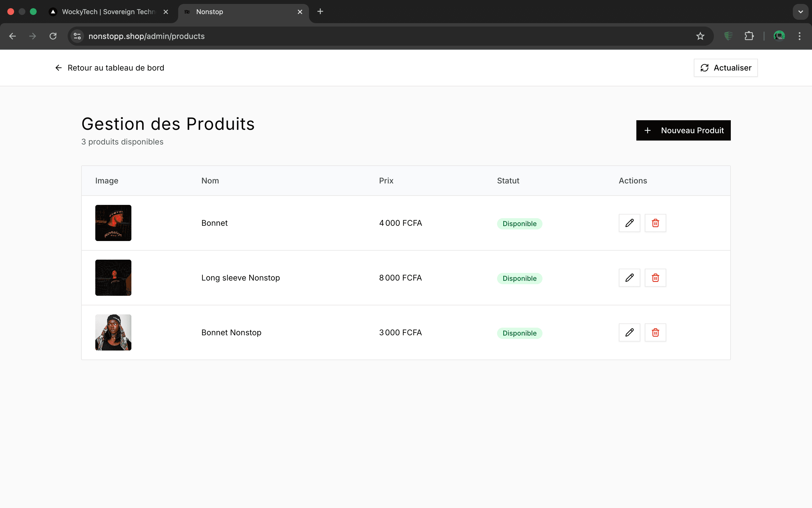The image size is (812, 508).
Task: Close the WockyTech tab
Action: coord(166,12)
